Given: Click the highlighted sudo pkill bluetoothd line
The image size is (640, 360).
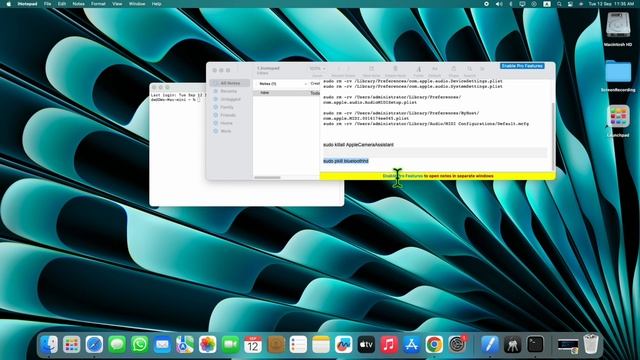Looking at the screenshot, I should 346,161.
